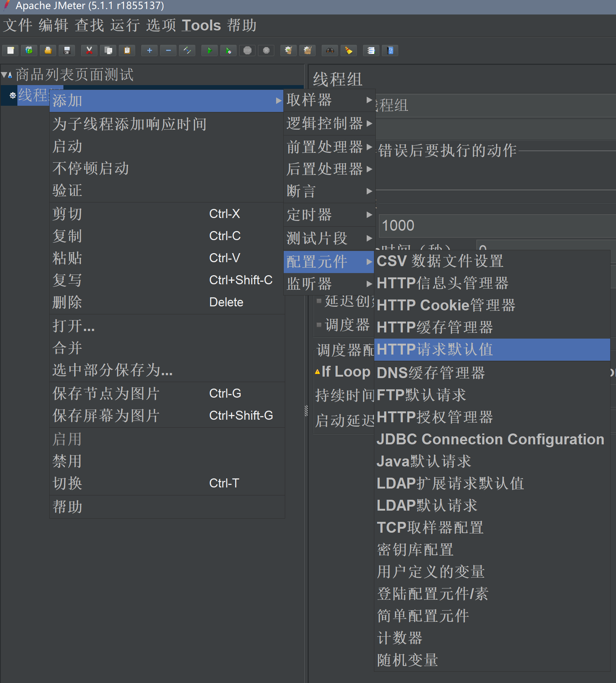
Task: Click the Open file folder icon
Action: tap(48, 50)
